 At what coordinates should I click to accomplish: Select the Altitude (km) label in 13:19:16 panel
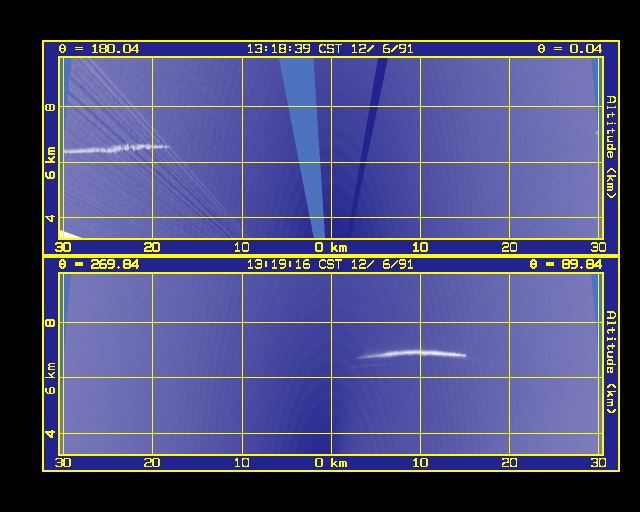[x=611, y=362]
